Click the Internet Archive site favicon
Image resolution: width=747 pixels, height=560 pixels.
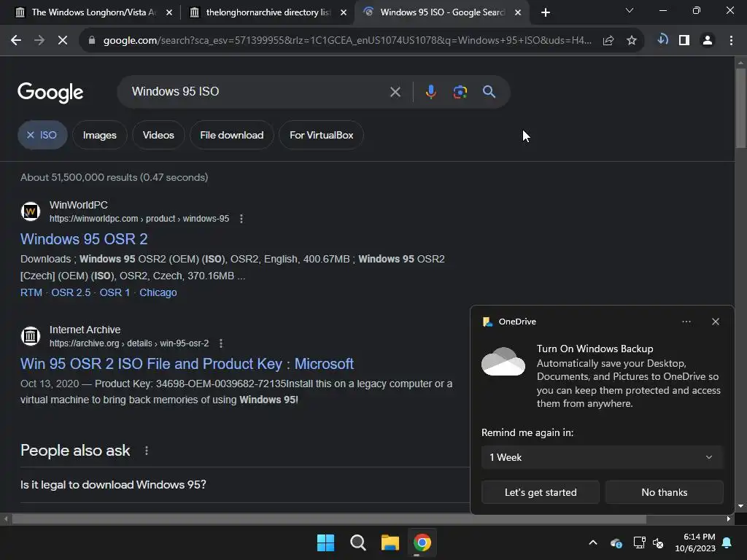tap(31, 336)
